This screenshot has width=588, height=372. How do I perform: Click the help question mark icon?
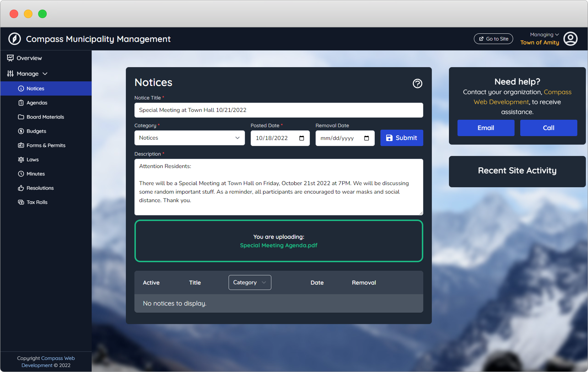pos(417,83)
